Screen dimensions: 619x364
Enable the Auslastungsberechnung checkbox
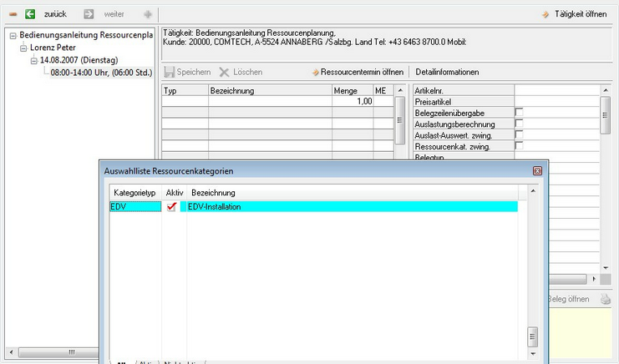(519, 124)
